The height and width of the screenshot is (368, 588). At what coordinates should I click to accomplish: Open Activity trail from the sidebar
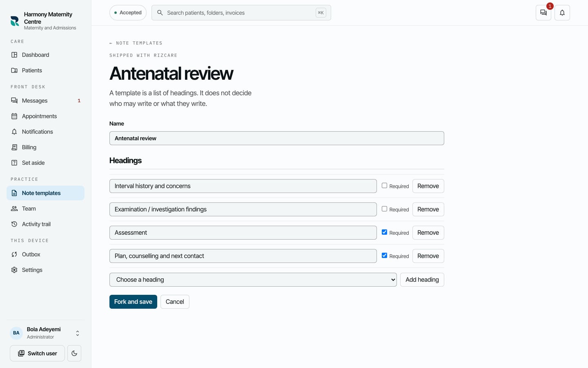pyautogui.click(x=45, y=224)
